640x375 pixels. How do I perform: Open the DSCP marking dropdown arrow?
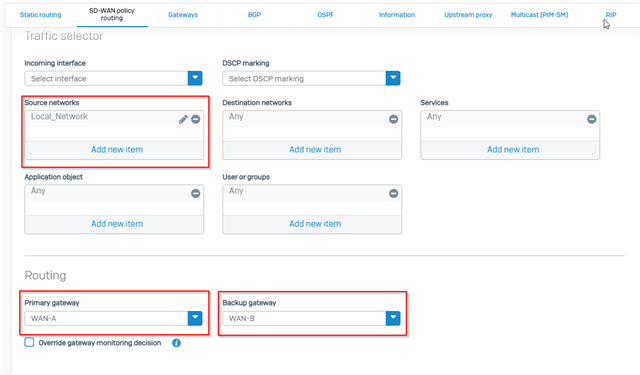[x=393, y=78]
